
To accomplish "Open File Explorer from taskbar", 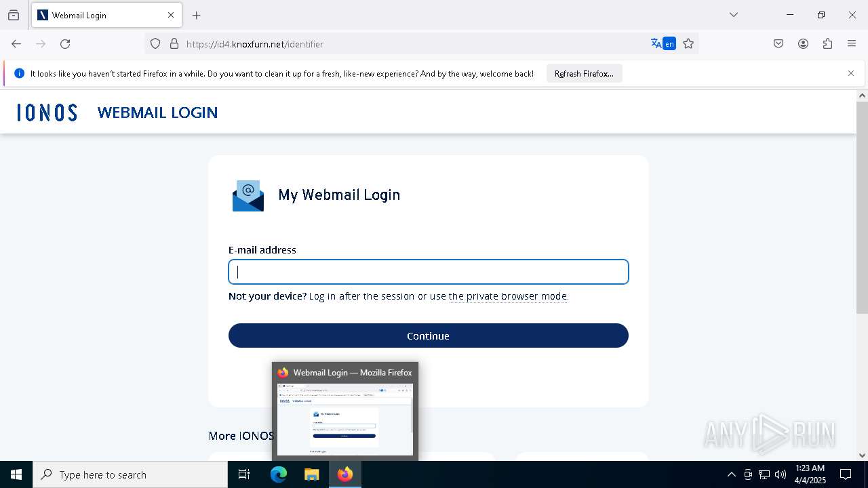I will pos(311,474).
